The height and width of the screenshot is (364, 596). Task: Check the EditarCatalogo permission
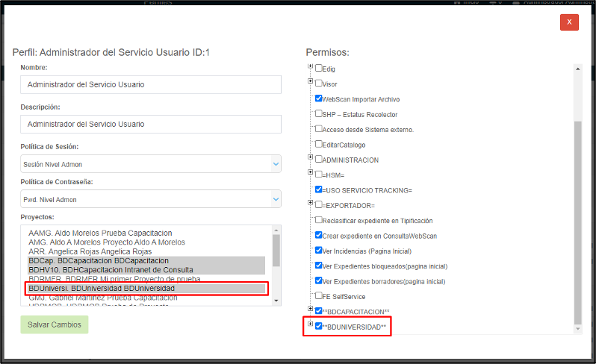point(319,144)
